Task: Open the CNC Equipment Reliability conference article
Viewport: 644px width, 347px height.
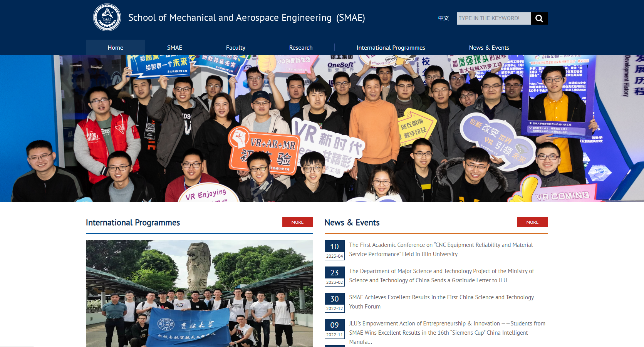Action: tap(441, 250)
